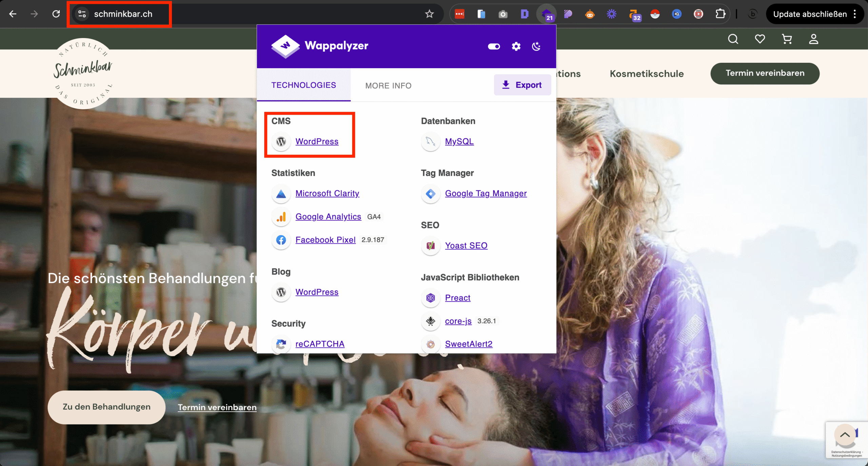
Task: Click the Google Tag Manager diamond icon
Action: [430, 193]
